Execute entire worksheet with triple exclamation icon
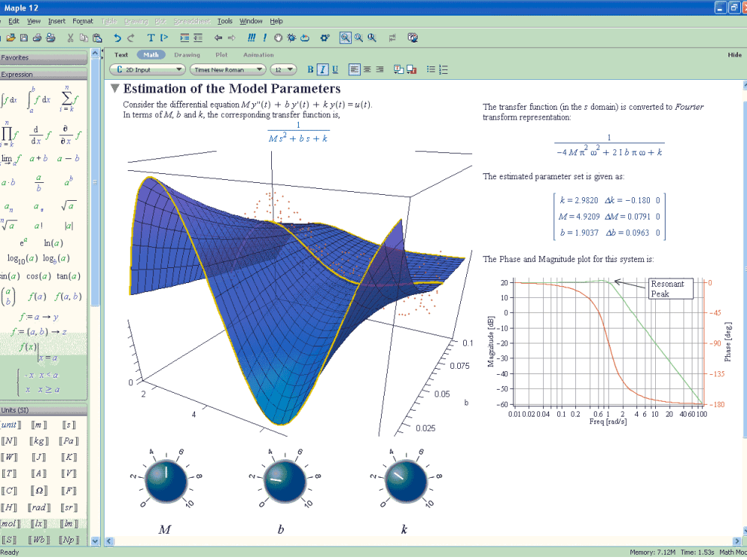Image resolution: width=747 pixels, height=560 pixels. click(252, 37)
